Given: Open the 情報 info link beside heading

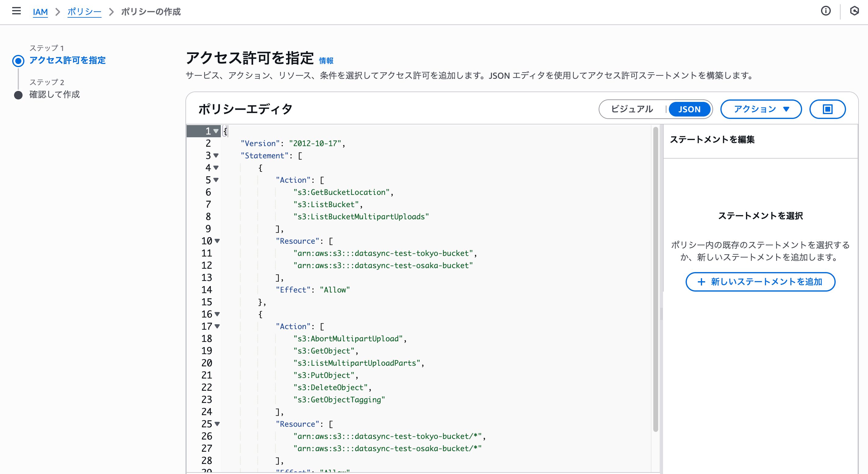Looking at the screenshot, I should pos(326,61).
